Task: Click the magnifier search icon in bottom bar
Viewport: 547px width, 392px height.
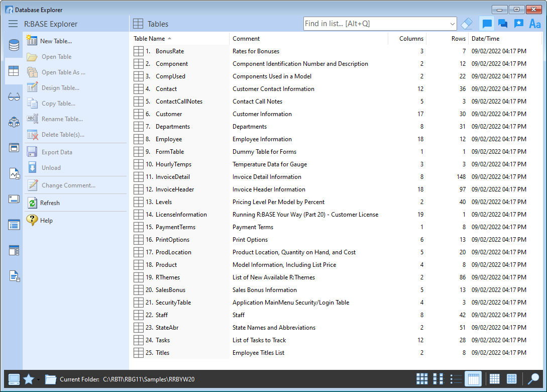Action: pos(534,379)
